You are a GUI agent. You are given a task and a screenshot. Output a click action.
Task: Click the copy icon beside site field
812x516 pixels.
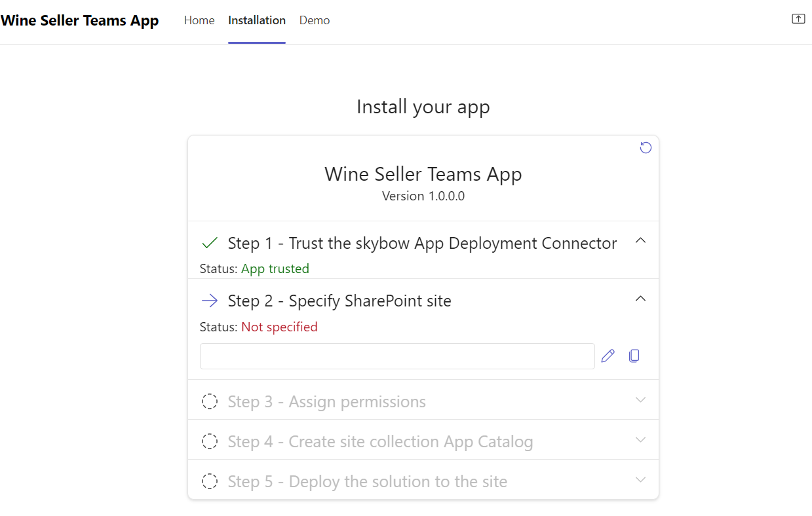pyautogui.click(x=634, y=356)
